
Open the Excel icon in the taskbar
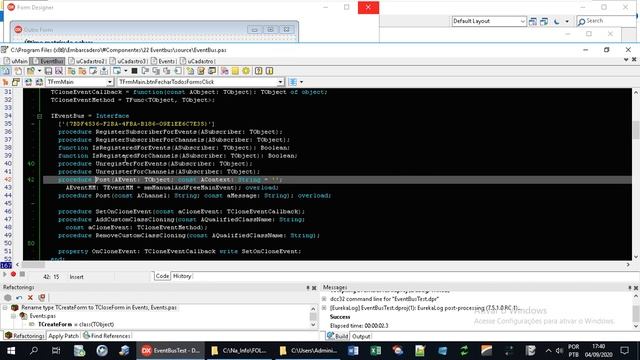point(376,351)
